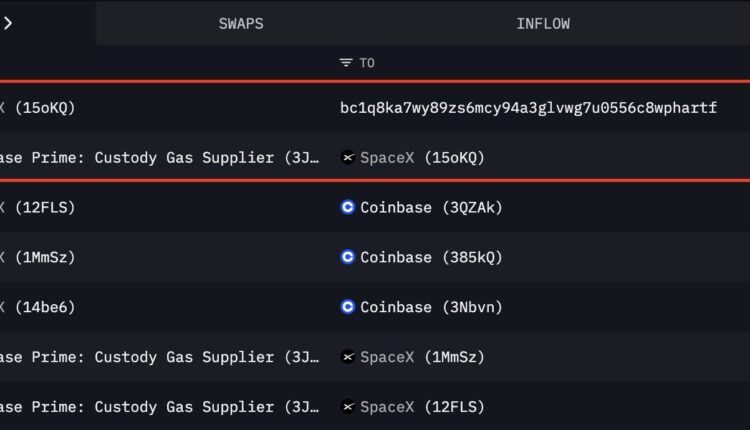Click the Coinbase logo for 385kQ
Viewport: 750px width, 430px height.
[x=348, y=257]
